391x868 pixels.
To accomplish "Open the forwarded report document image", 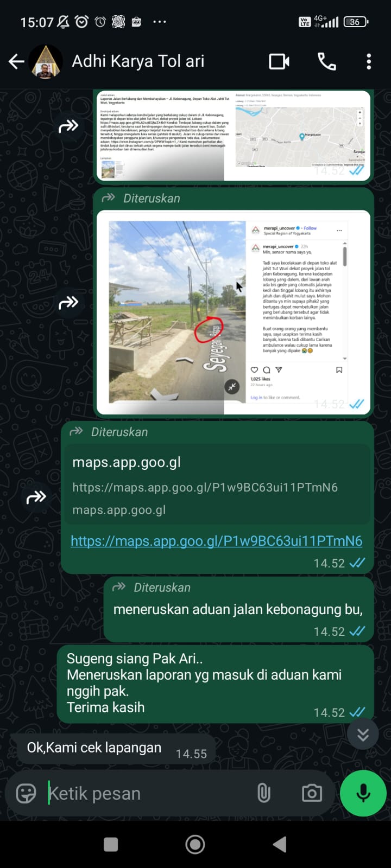I will 234,136.
